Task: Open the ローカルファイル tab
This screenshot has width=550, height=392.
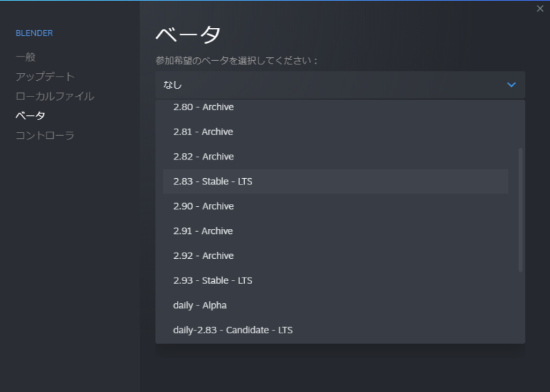Action: point(55,96)
